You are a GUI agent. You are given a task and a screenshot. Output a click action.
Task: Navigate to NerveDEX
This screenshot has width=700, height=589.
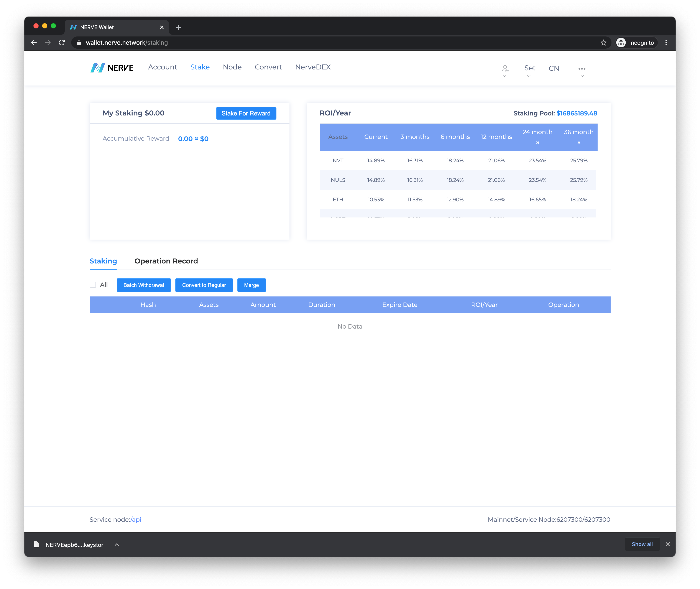313,67
